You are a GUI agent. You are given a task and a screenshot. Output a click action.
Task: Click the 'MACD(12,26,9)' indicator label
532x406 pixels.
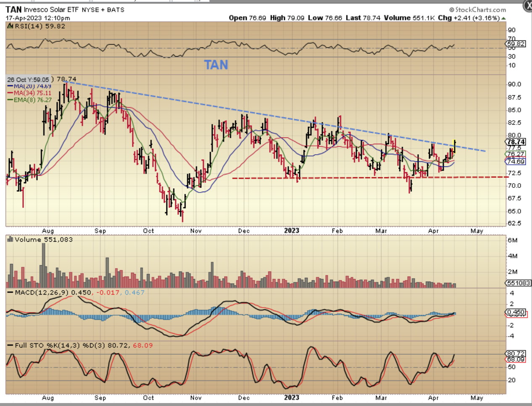coord(42,292)
